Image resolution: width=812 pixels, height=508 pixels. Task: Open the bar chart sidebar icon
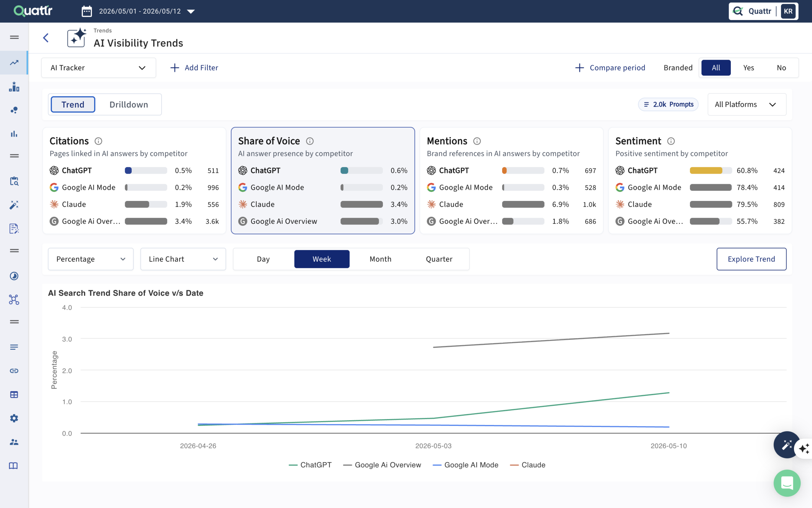[14, 134]
